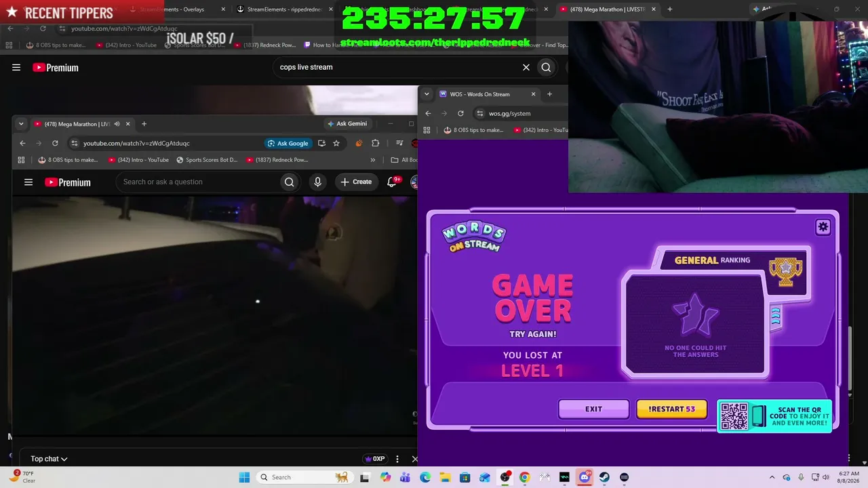Open the YouTube guide menu in back window

16,67
